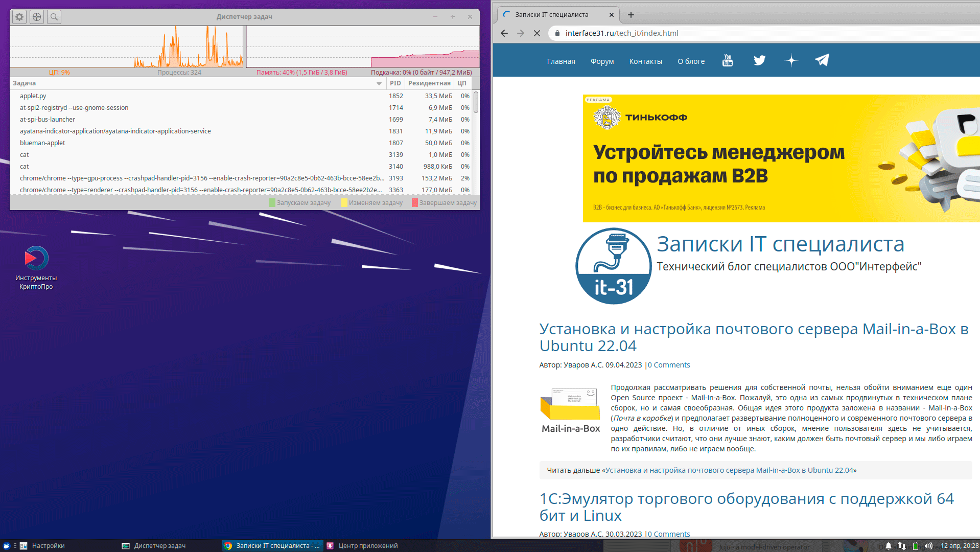Open a new browser tab
The height and width of the screenshot is (552, 980).
click(x=631, y=15)
